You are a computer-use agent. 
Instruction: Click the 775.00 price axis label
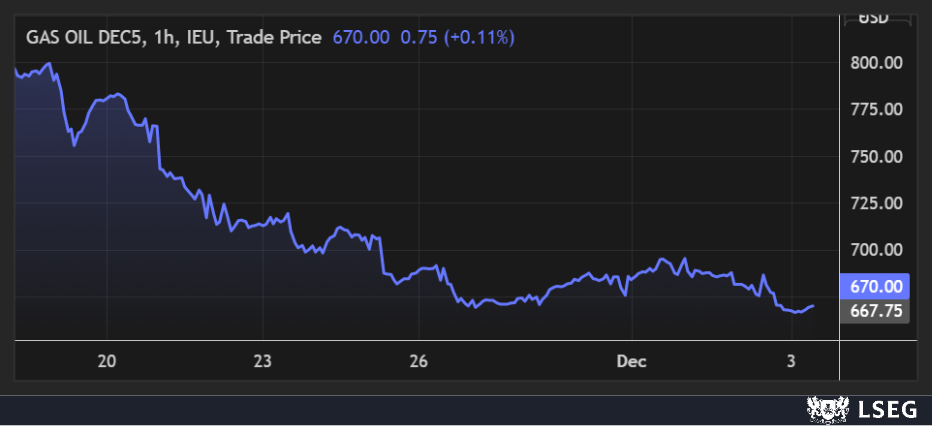[x=876, y=109]
